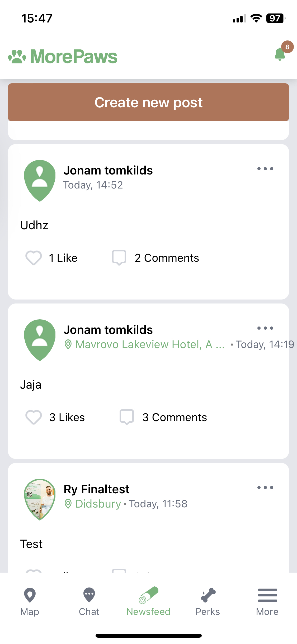Open the Perks bone icon
This screenshot has height=644, width=297.
pyautogui.click(x=208, y=595)
